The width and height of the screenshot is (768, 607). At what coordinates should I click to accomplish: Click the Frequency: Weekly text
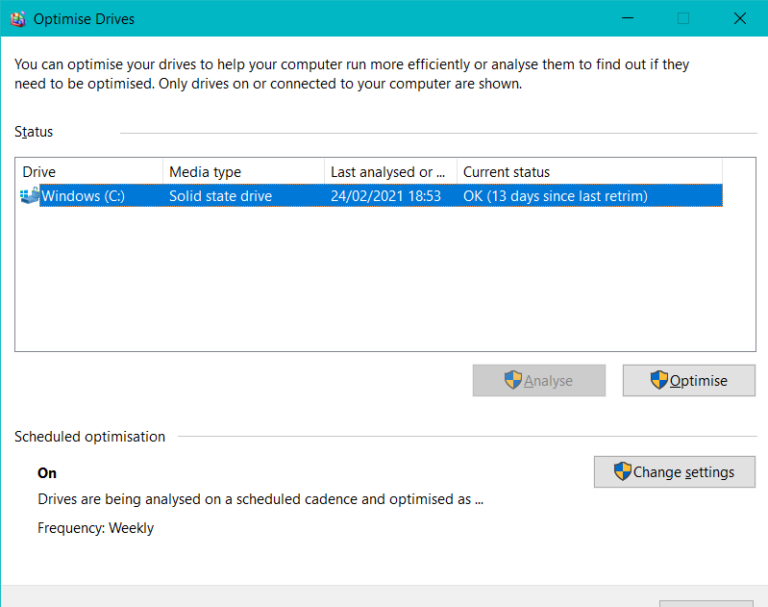96,528
